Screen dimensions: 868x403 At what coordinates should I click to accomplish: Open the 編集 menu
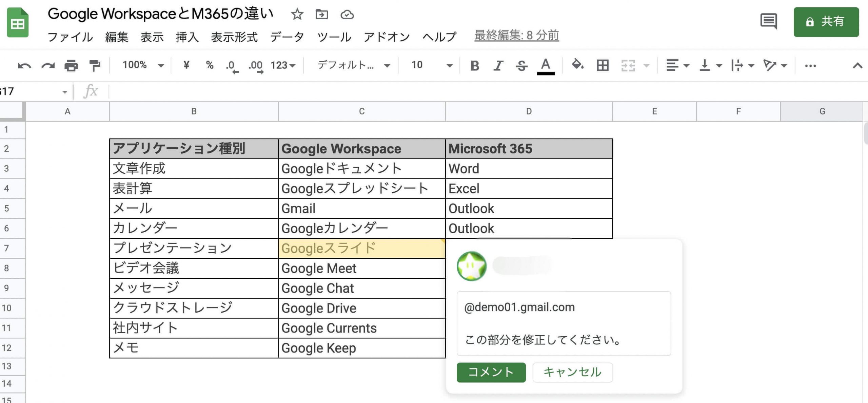(117, 37)
